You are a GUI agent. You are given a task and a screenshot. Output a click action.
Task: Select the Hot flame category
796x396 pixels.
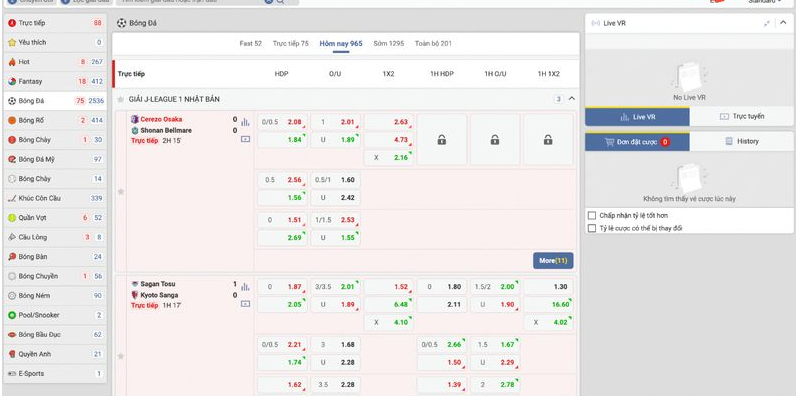pyautogui.click(x=55, y=62)
